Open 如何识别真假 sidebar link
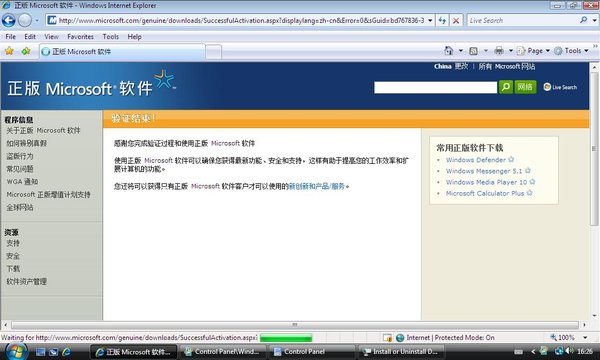Image resolution: width=600 pixels, height=360 pixels. [x=26, y=143]
